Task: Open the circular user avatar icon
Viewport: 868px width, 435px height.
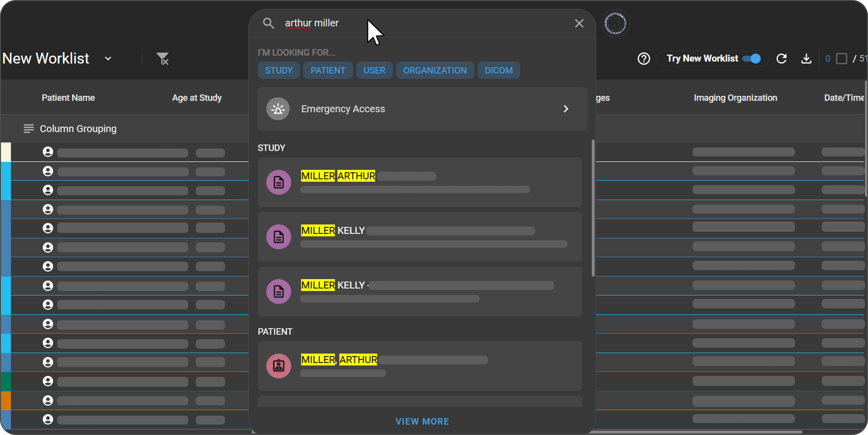Action: [x=615, y=23]
